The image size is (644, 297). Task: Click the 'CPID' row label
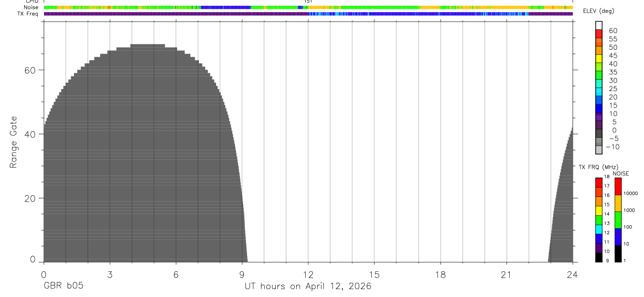point(33,2)
